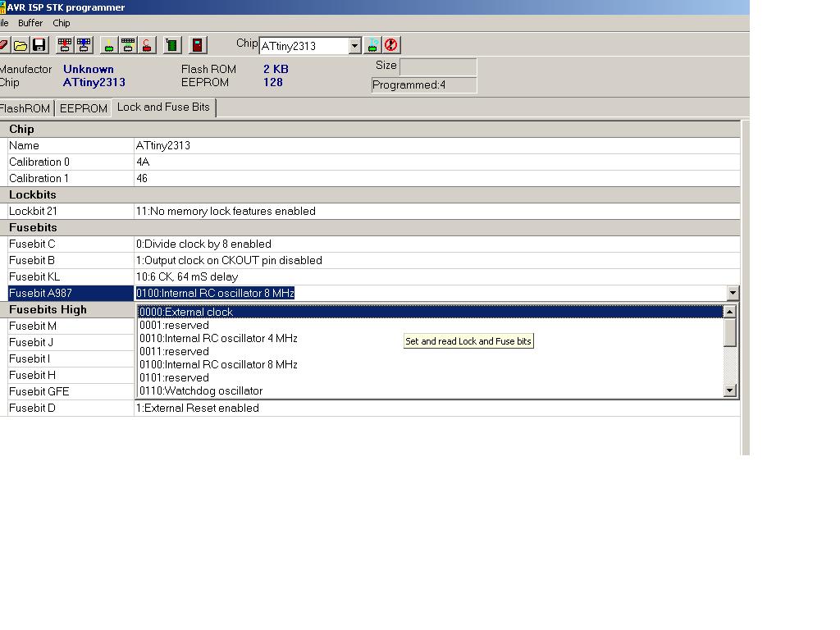
Task: Click the save floppy disk icon
Action: click(39, 45)
